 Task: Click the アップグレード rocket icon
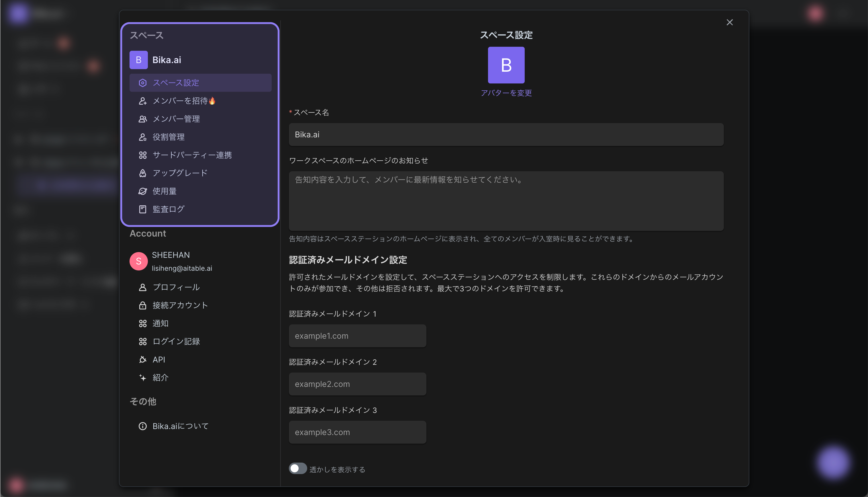tap(142, 174)
